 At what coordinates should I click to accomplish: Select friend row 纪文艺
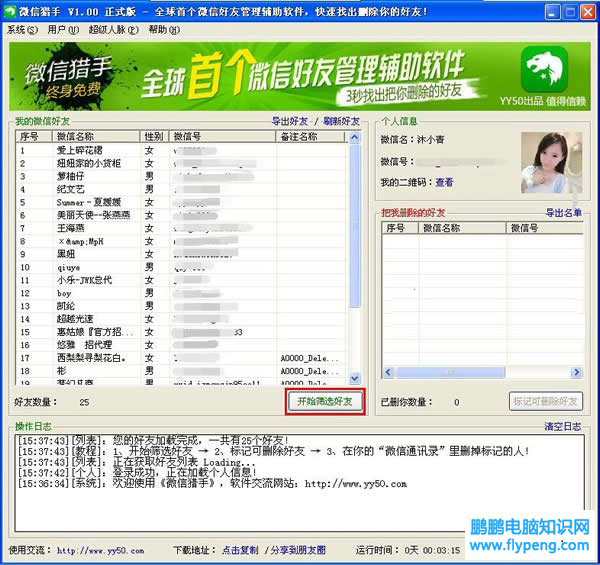point(181,189)
